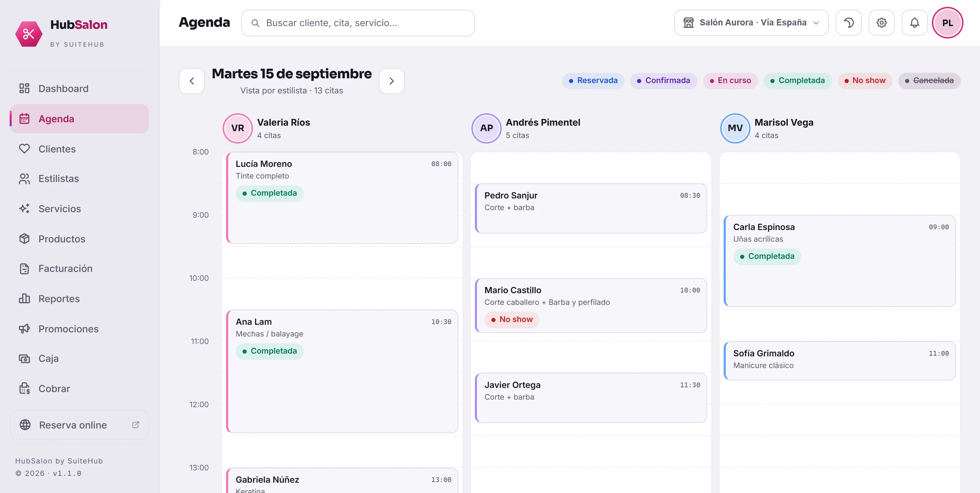This screenshot has width=980, height=493.
Task: Click the Agenda calendar icon
Action: (24, 118)
